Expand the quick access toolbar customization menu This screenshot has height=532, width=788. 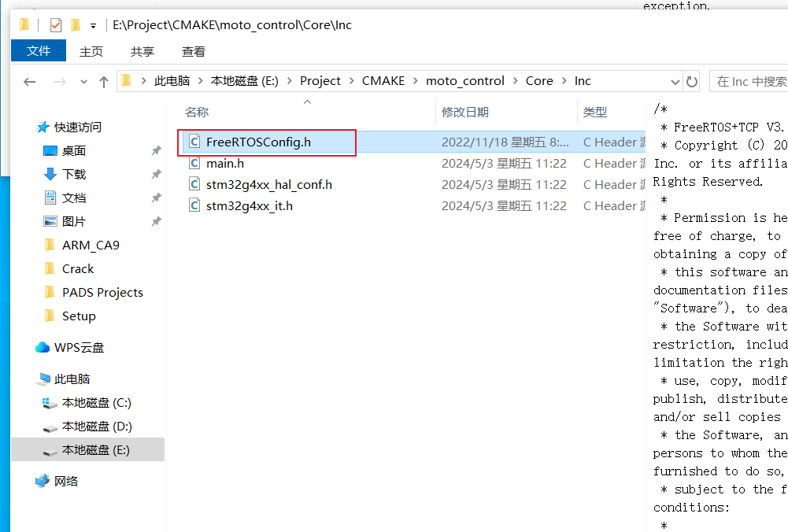[x=93, y=24]
